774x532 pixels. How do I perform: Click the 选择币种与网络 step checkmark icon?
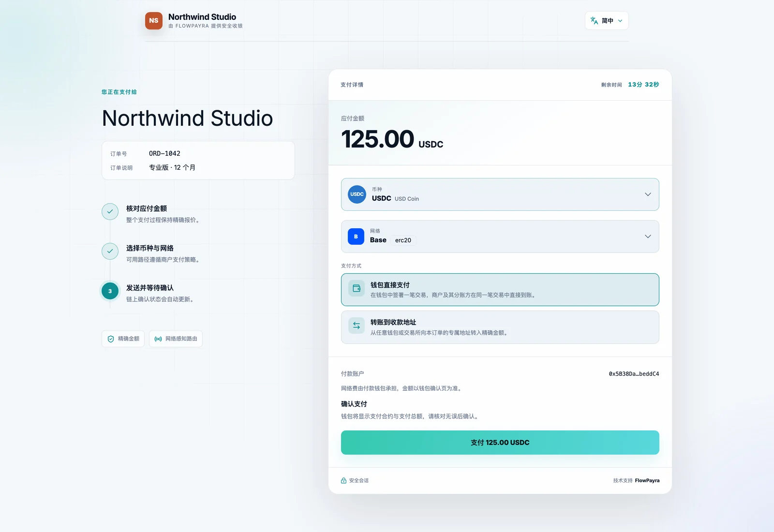point(110,251)
